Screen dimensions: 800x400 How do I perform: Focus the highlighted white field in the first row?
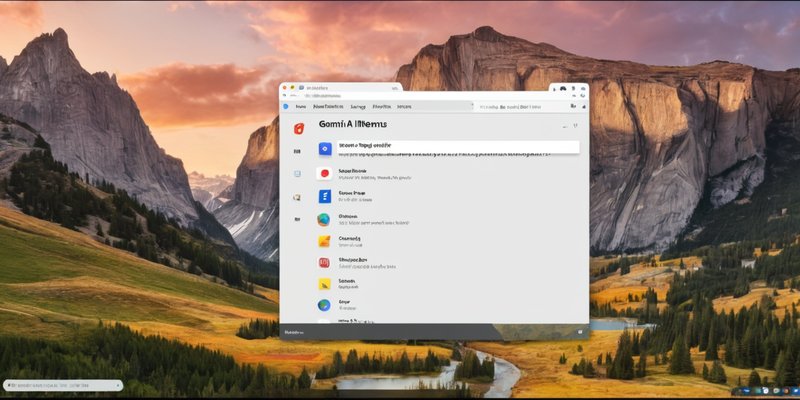[458, 147]
